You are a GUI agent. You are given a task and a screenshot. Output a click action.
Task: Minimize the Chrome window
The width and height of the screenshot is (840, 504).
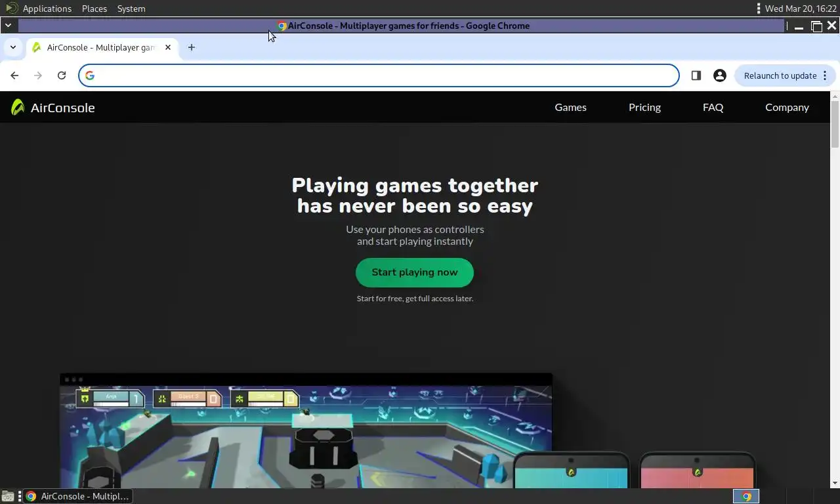click(799, 26)
